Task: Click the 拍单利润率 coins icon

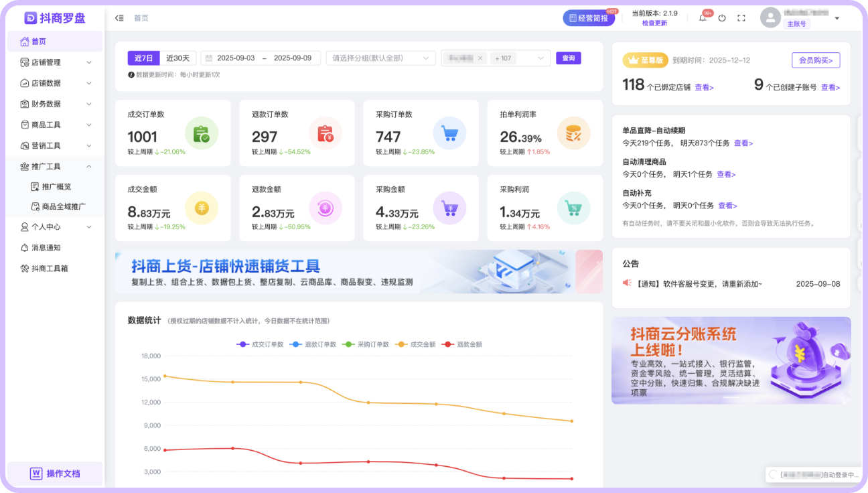Action: click(573, 133)
